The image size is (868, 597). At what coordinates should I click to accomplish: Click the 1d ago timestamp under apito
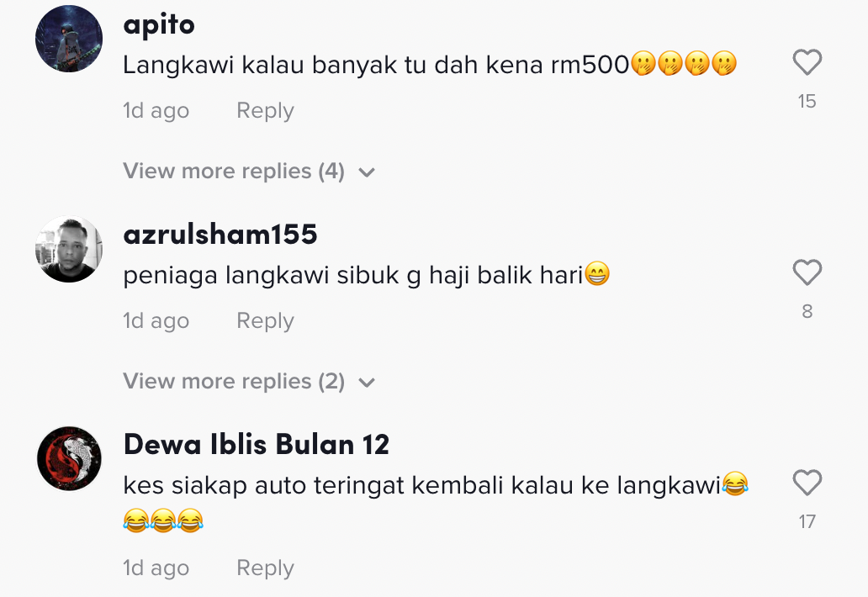pos(156,111)
